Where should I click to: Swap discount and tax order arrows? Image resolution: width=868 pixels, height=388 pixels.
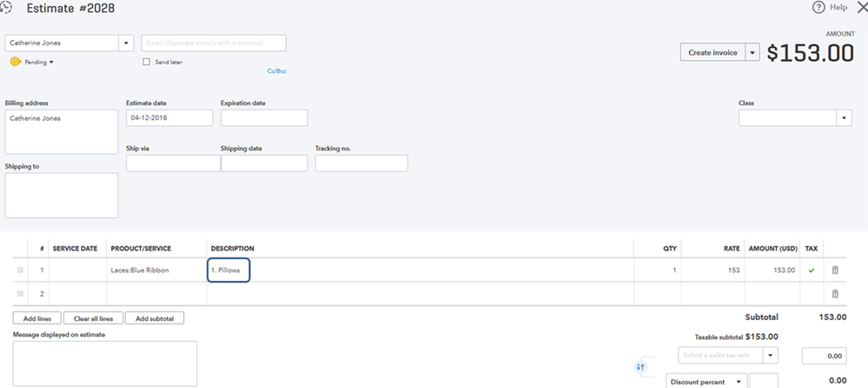(641, 367)
